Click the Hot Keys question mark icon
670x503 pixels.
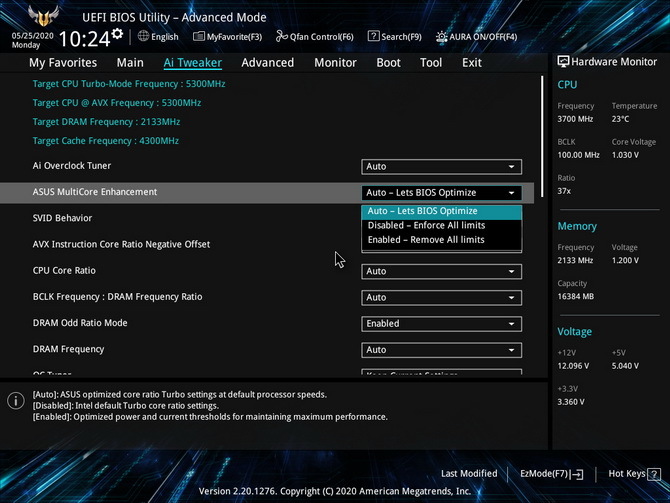(654, 474)
